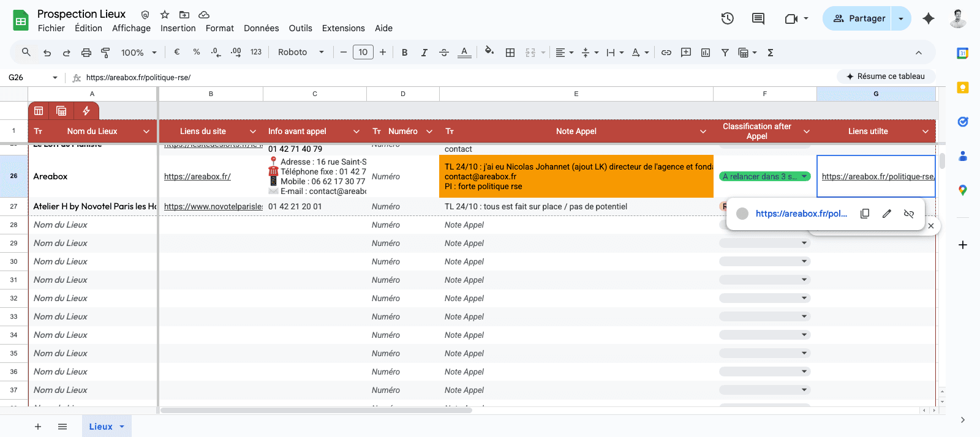The image size is (980, 437).
Task: Toggle italic formatting
Action: point(424,53)
